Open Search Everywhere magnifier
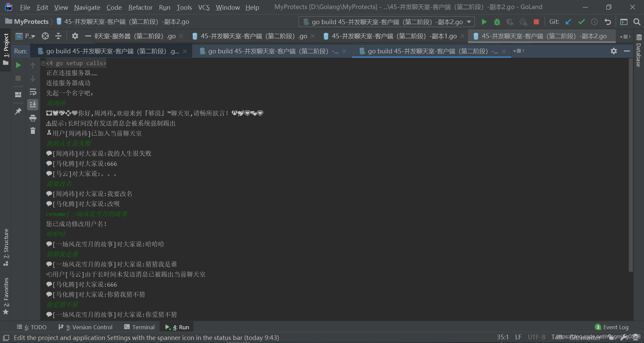 tap(637, 22)
